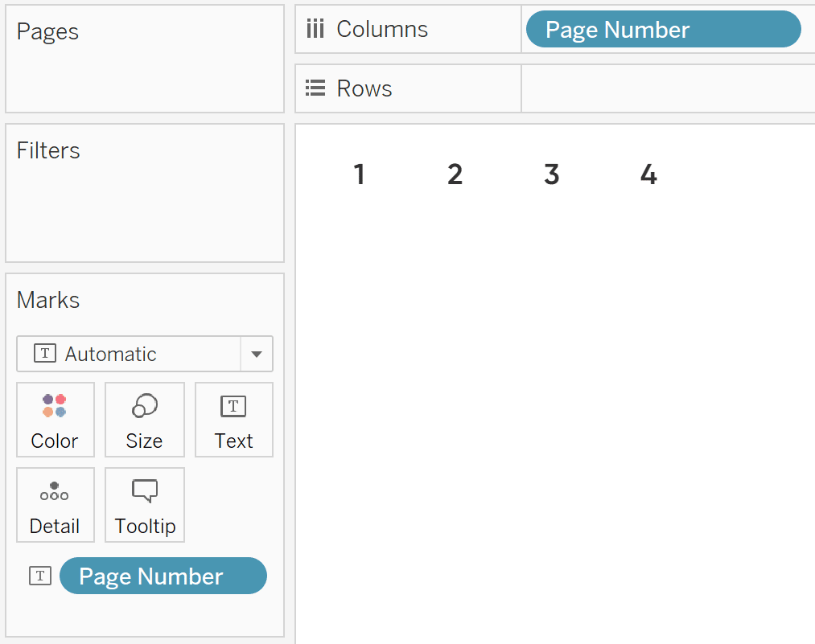This screenshot has width=815, height=644.
Task: Click the Marks card title
Action: click(48, 301)
